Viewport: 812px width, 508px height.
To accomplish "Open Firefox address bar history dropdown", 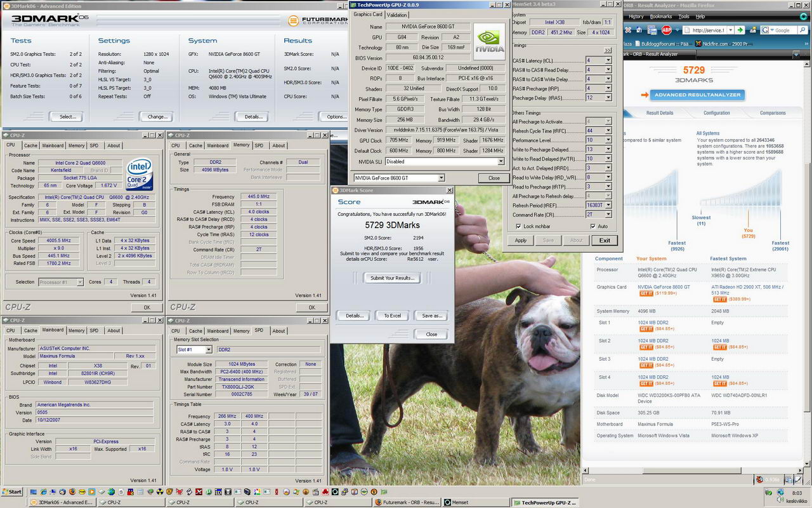I will 731,30.
